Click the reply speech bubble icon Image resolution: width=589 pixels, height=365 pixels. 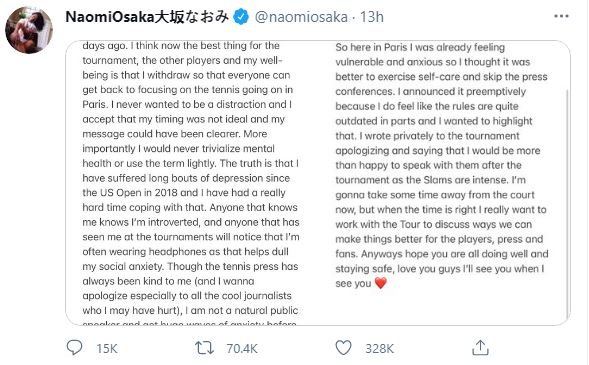pyautogui.click(x=74, y=347)
